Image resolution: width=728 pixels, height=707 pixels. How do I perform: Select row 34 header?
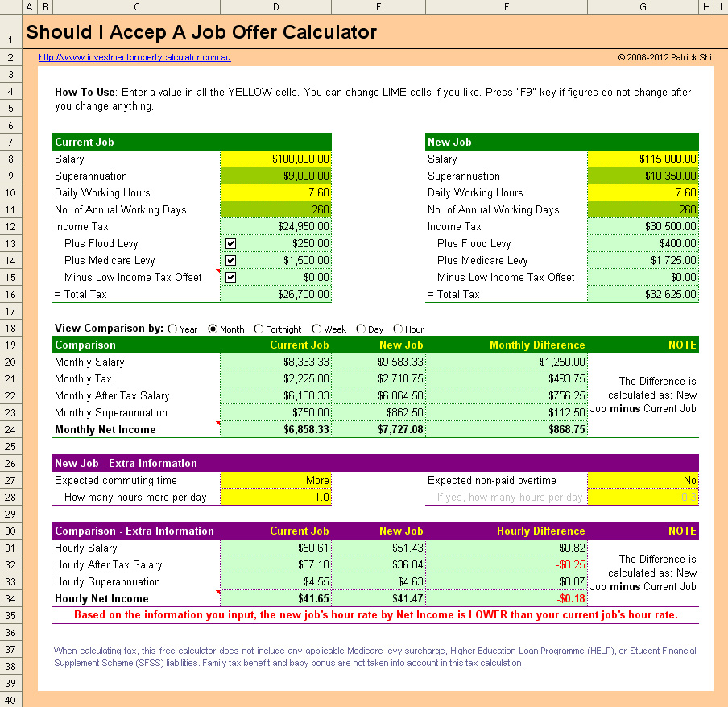pyautogui.click(x=10, y=599)
